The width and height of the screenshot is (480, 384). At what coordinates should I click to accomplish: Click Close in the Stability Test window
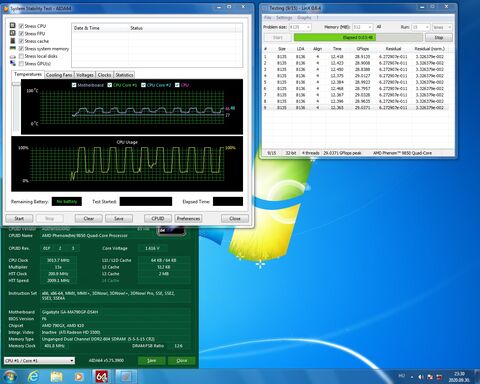point(235,219)
